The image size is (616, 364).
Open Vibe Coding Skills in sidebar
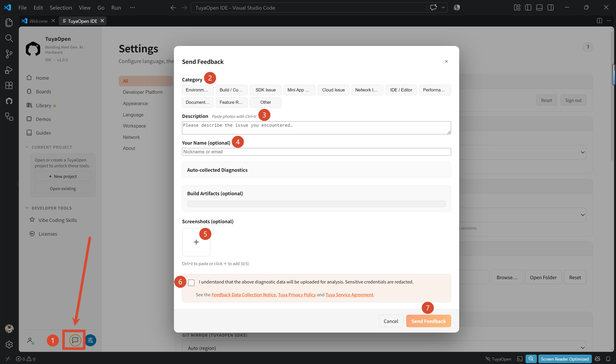pos(53,220)
